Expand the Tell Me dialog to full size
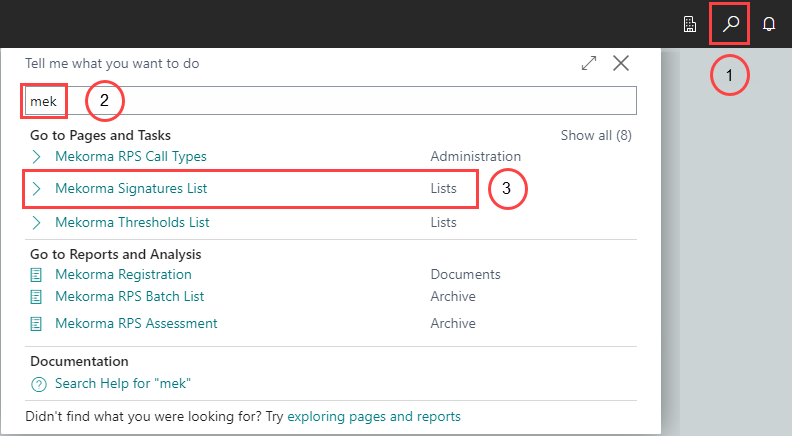792x436 pixels. point(589,63)
